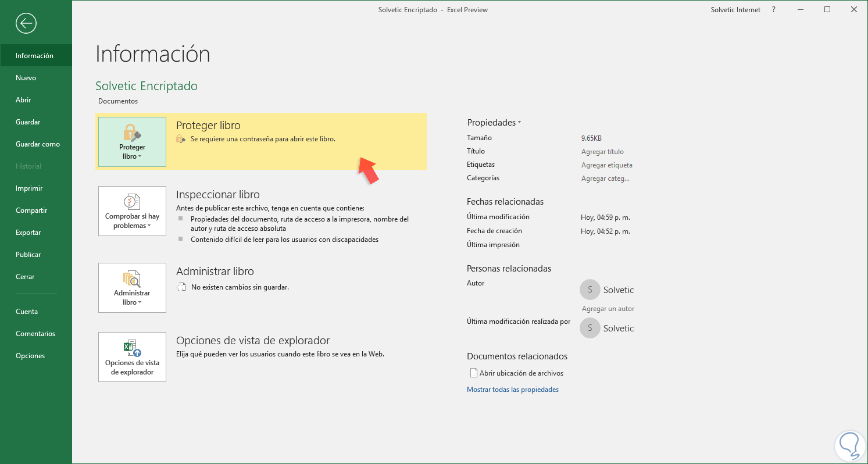Click the Agregar título field

(602, 152)
